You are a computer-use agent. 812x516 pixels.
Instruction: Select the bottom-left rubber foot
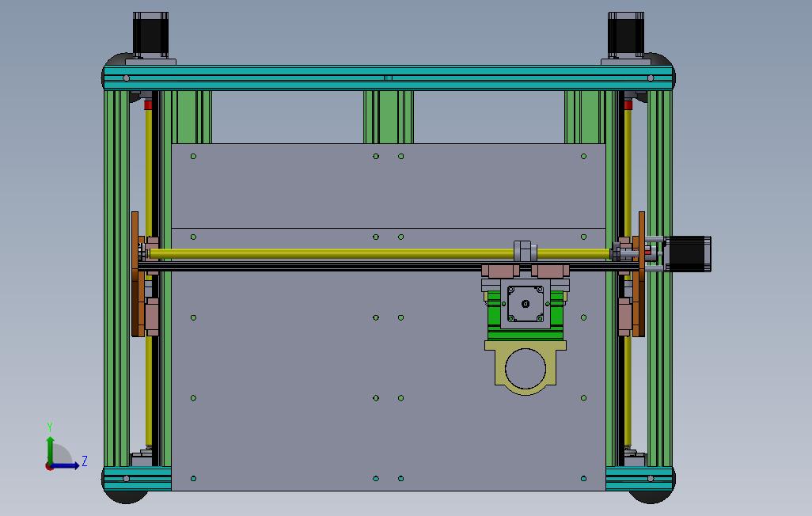[126, 495]
